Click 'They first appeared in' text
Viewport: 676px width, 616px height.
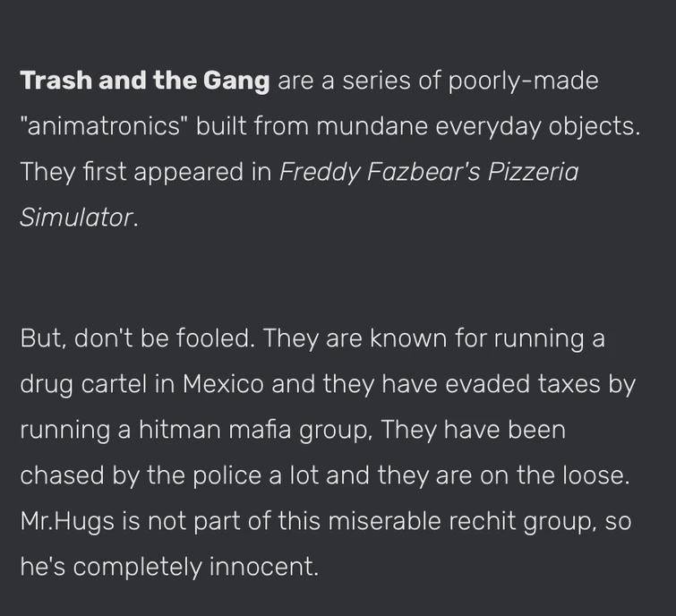click(x=146, y=171)
